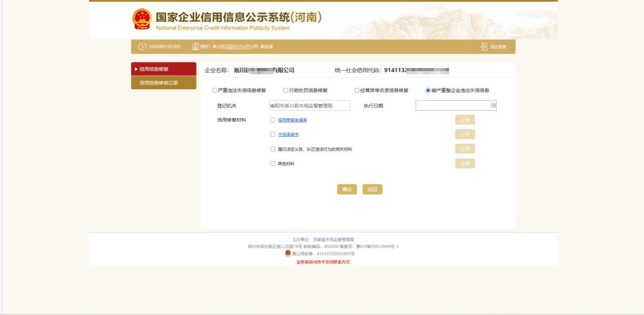This screenshot has width=644, height=315.
Task: Click the clock icon beside the date
Action: point(142,47)
